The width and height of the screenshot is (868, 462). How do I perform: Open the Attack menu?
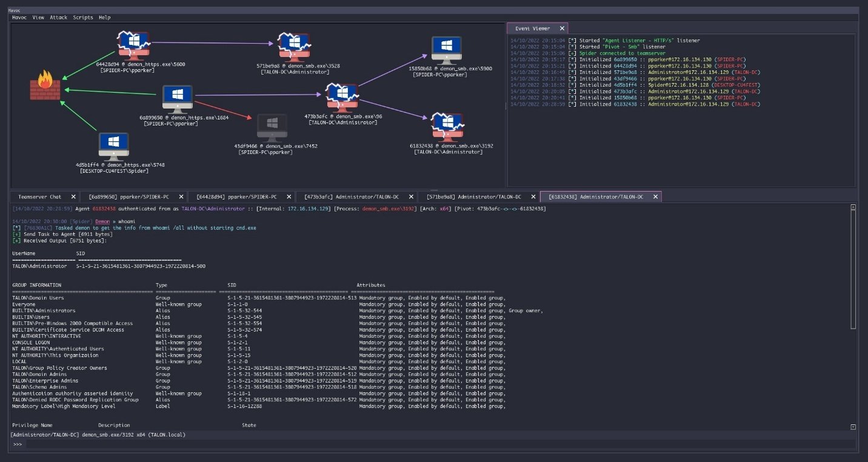59,18
